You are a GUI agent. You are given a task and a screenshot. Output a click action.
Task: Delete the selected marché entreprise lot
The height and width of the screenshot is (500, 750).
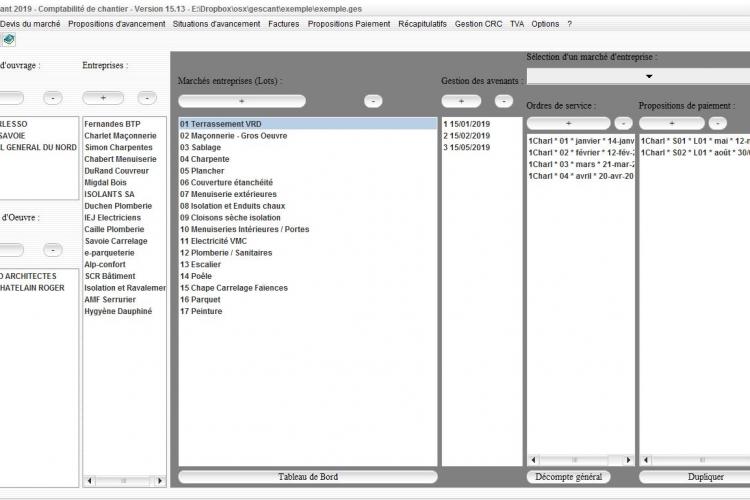(x=373, y=101)
